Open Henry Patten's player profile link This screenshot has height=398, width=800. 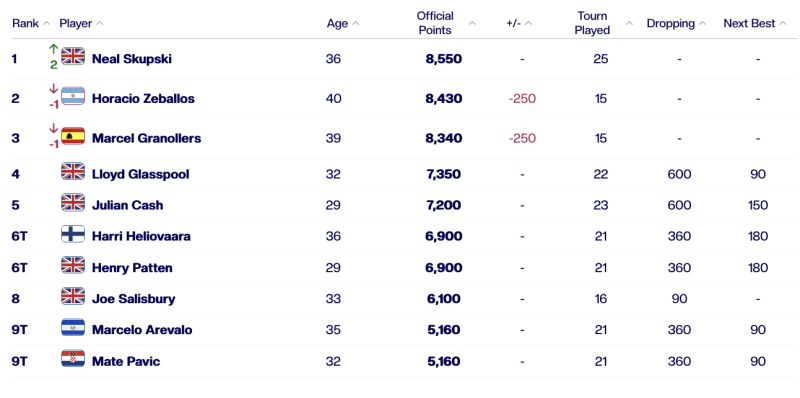132,268
